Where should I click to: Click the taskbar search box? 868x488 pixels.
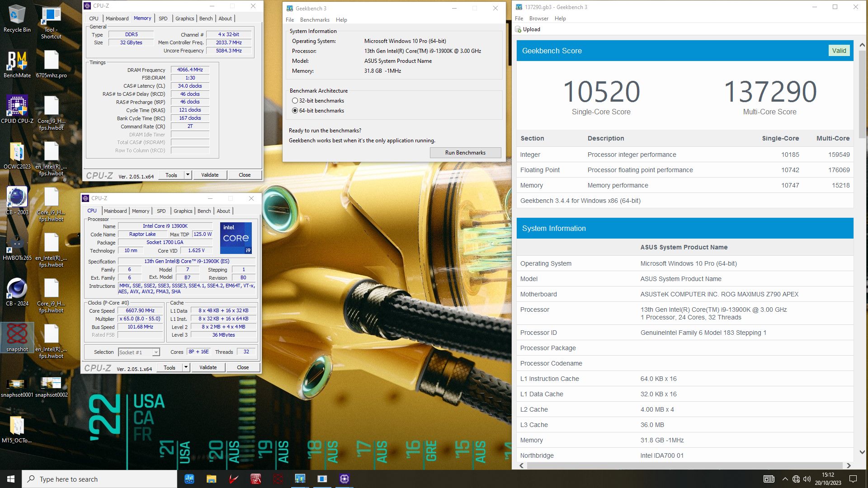pos(99,479)
